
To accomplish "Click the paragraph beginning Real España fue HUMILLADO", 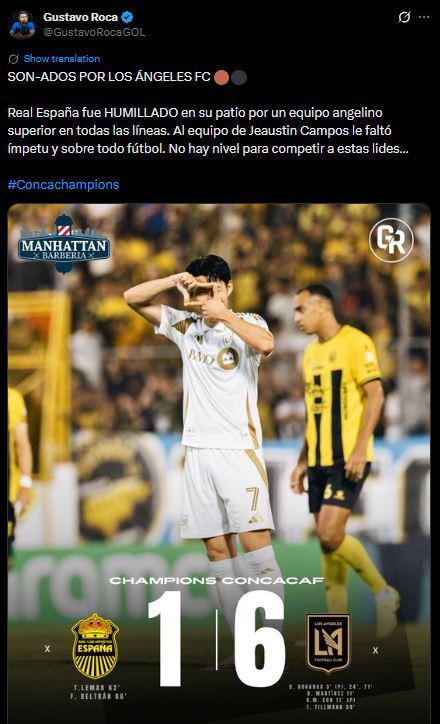I will (x=208, y=131).
